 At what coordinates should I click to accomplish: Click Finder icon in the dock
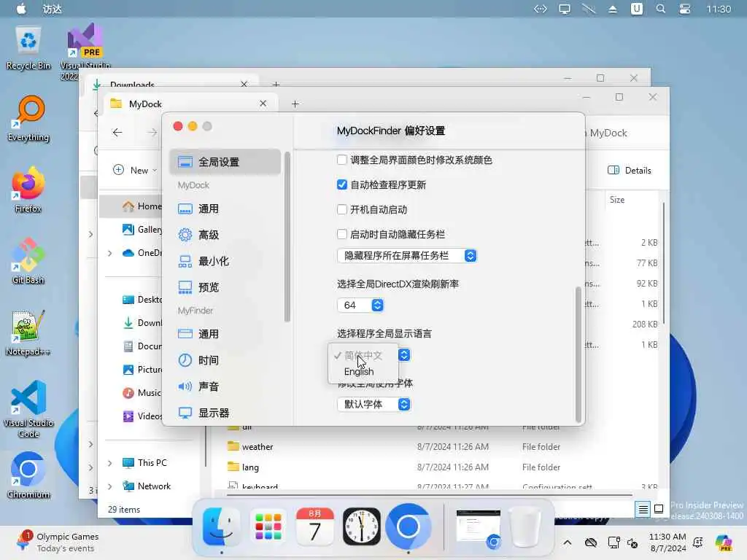(221, 526)
